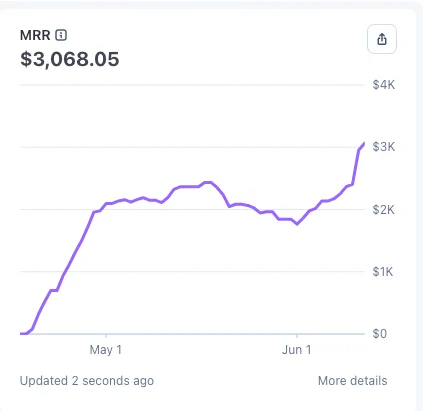Click the $4K y-axis label
Screen dimensions: 423x411
[384, 85]
